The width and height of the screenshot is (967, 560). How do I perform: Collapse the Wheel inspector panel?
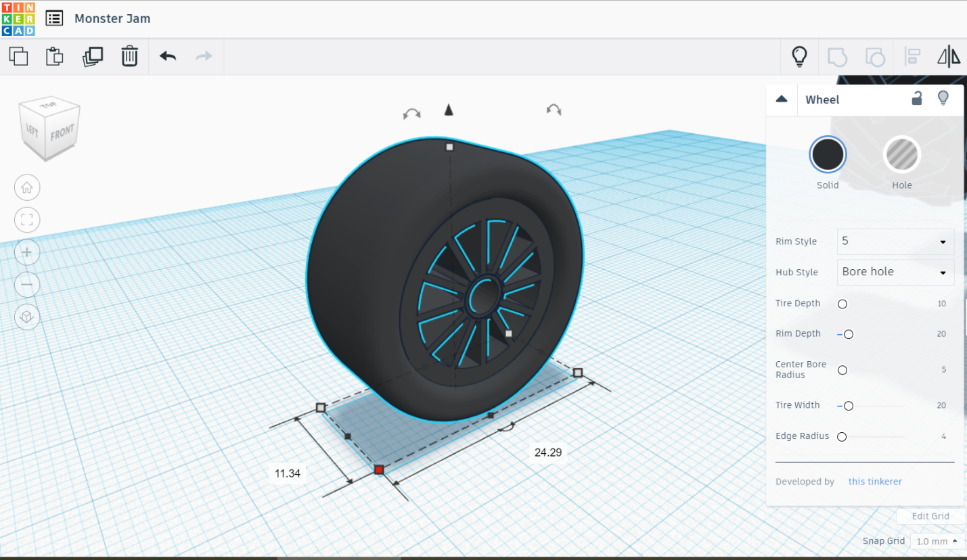pos(782,99)
